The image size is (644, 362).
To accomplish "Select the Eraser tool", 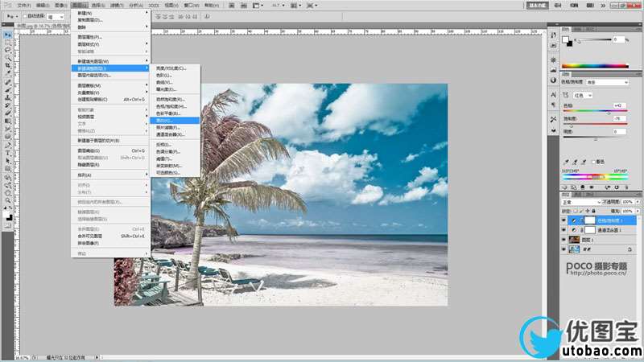I will click(8, 113).
